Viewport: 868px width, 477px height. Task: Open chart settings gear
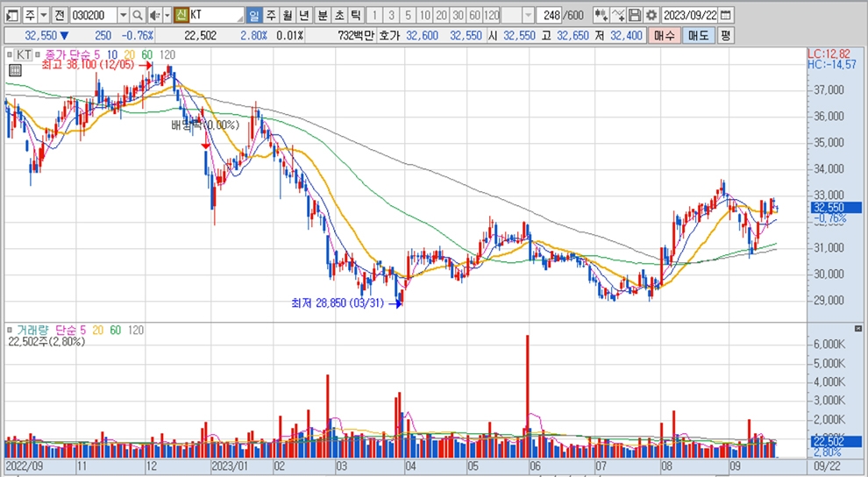[652, 15]
